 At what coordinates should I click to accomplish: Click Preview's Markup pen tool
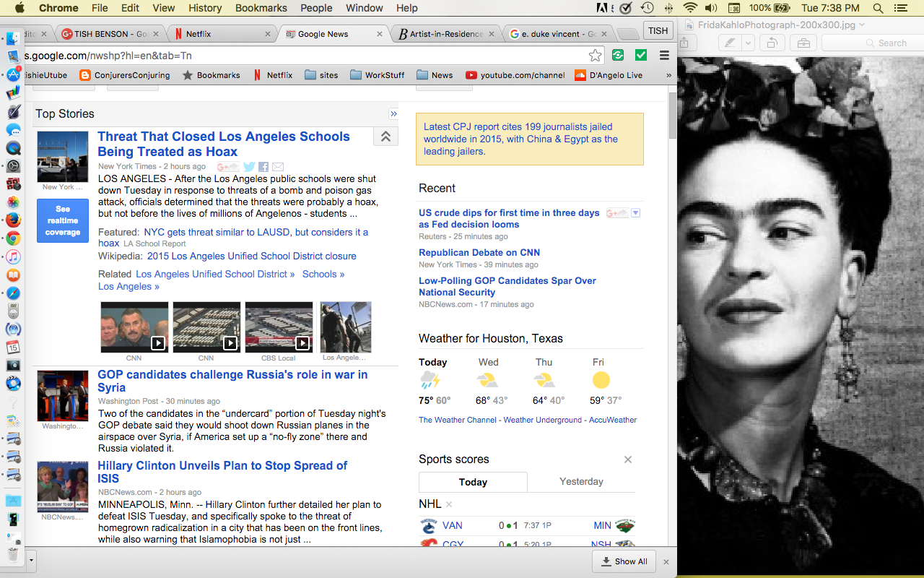click(730, 43)
